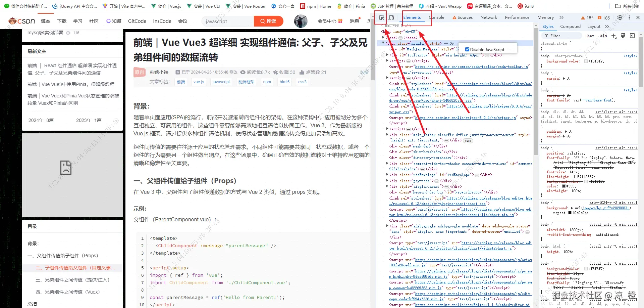Screen dimensions: 644x308
Task: Click the CSDN logo
Action: pos(22,21)
